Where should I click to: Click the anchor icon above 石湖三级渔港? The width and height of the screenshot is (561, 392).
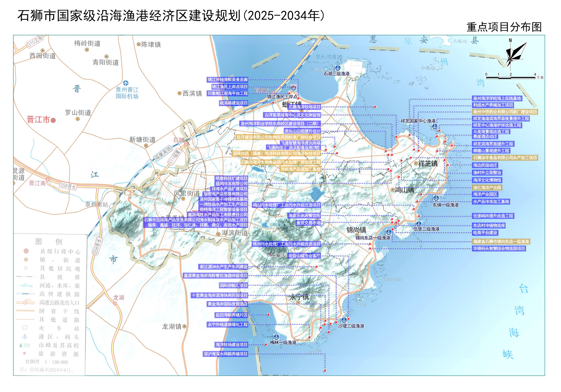pos(338,68)
